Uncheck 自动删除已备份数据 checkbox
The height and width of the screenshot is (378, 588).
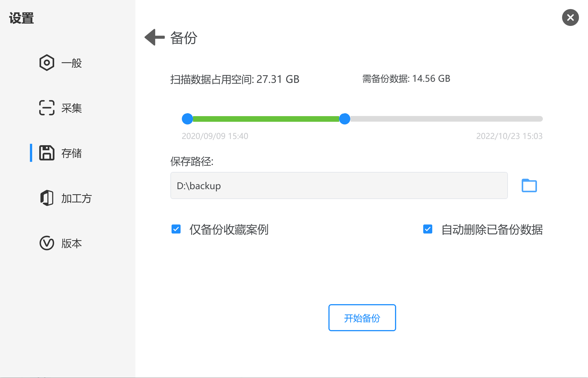(x=427, y=229)
